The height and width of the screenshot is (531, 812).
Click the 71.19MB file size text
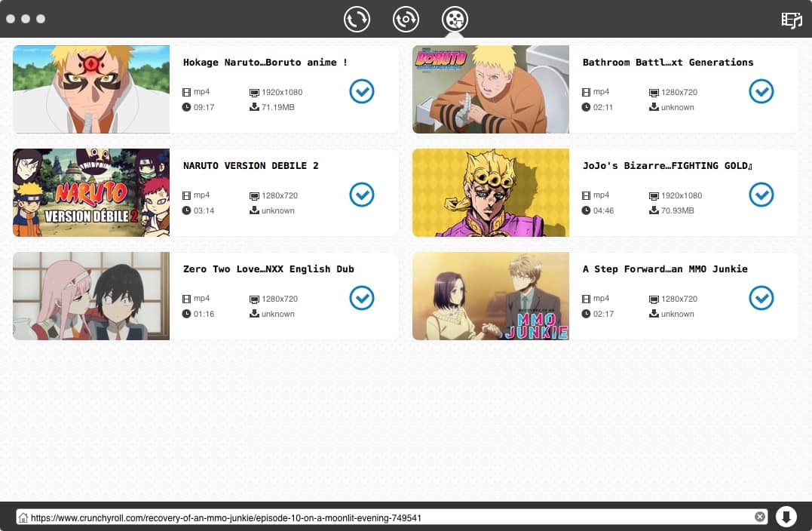click(x=277, y=107)
